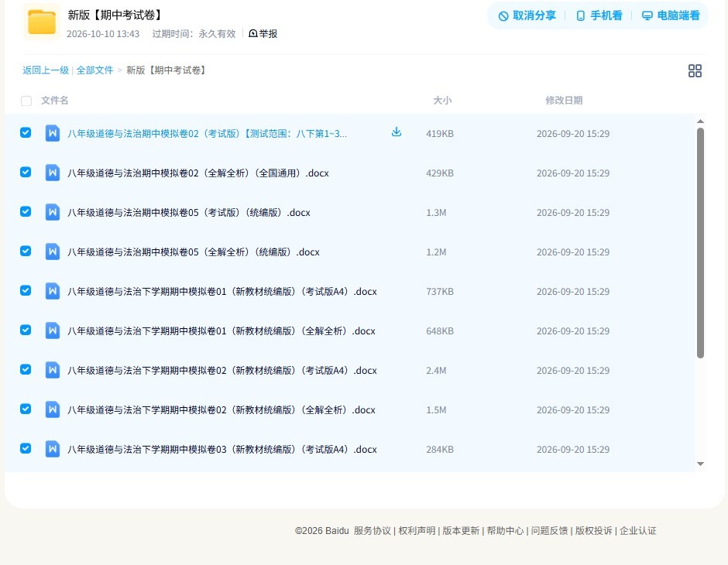Uncheck 下学期期中模拟卷03(考试版A4) checkbox
Viewport: 728px width, 565px height.
click(x=26, y=448)
